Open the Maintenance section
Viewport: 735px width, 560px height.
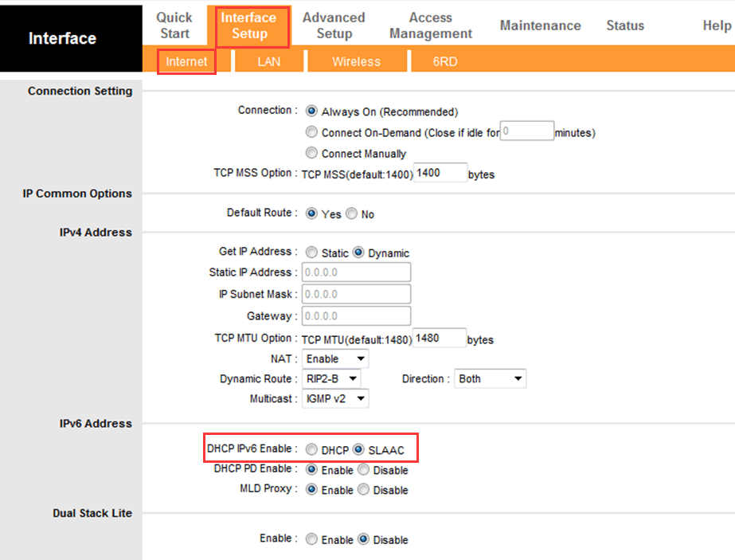540,25
